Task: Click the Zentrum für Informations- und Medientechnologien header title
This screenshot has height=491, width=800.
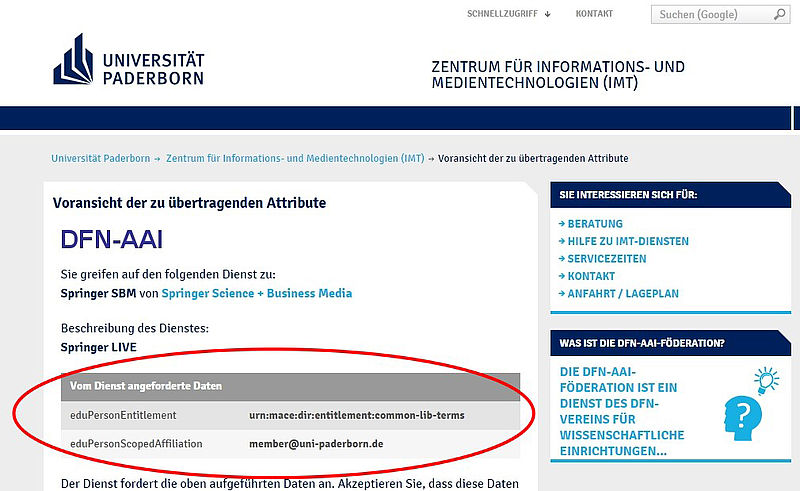Action: click(x=558, y=75)
